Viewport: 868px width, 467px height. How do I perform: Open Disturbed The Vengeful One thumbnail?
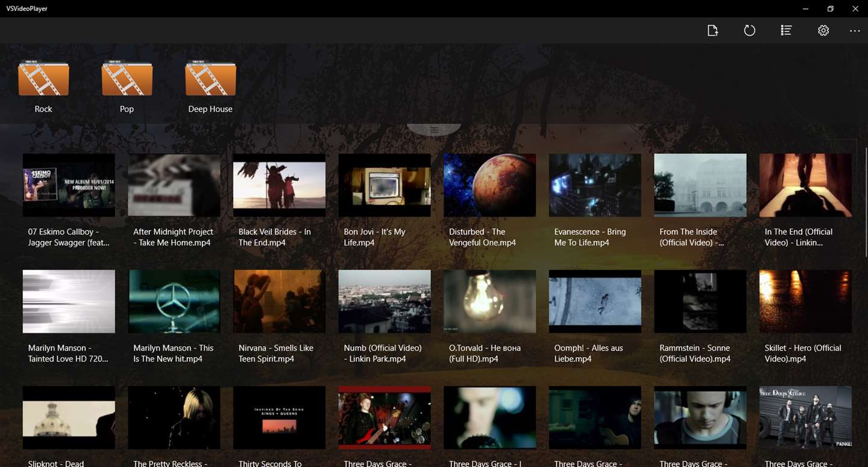coord(489,185)
